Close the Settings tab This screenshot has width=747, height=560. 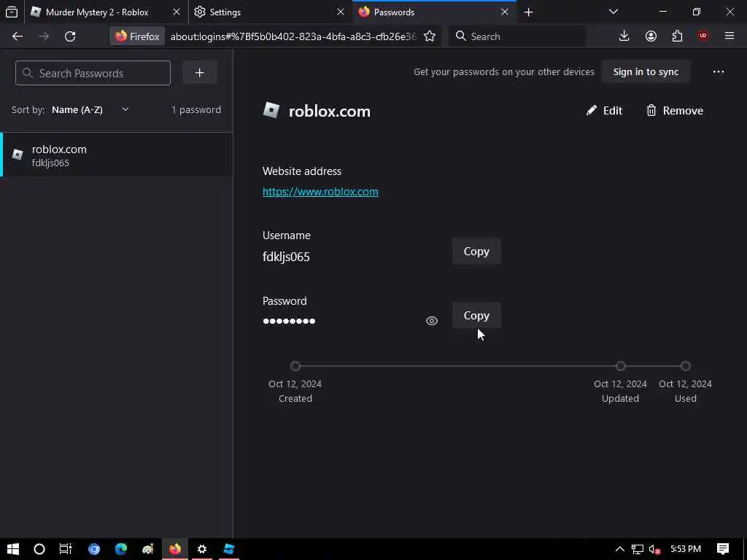click(x=340, y=12)
